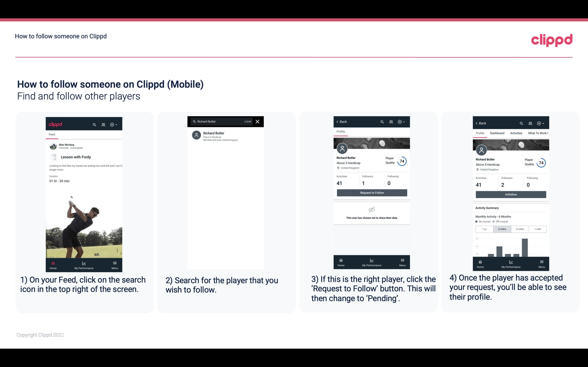This screenshot has width=588, height=367.
Task: Click the Request to Follow button
Action: 371,193
